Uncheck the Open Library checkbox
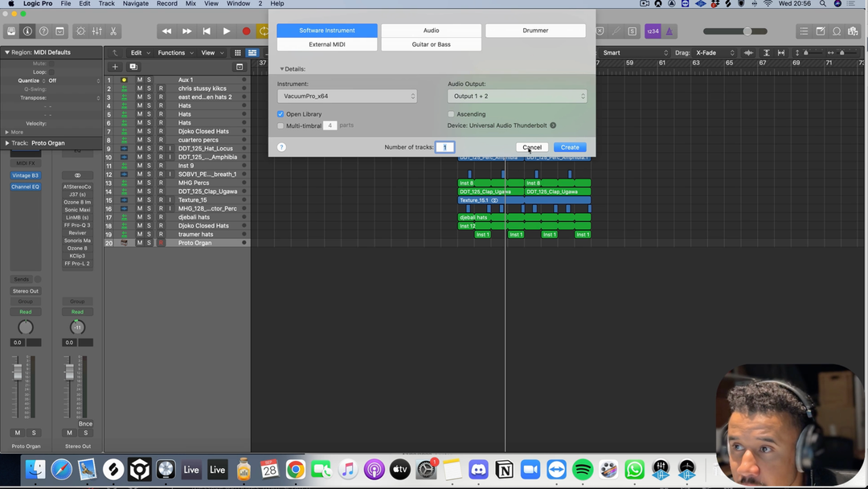The height and width of the screenshot is (489, 868). [280, 114]
